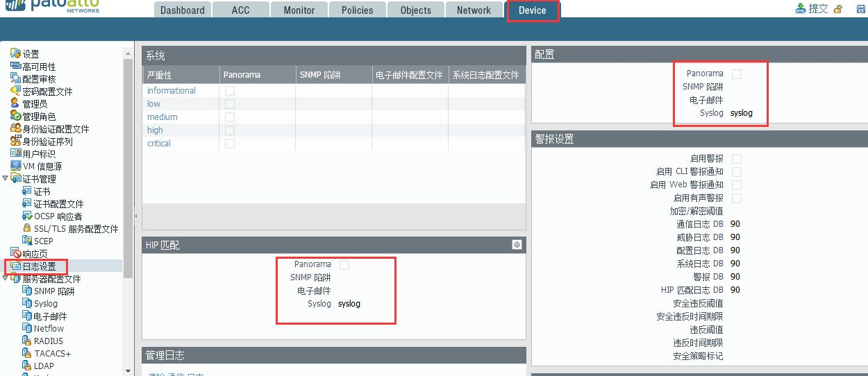868x376 pixels.
Task: Select 日志设置 in the sidebar tree
Action: 39,266
